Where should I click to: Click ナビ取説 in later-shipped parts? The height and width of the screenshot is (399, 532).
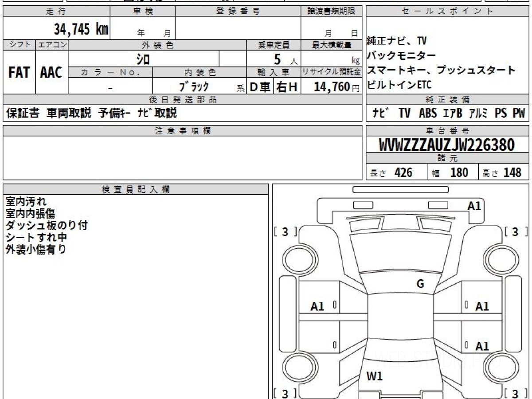coord(157,113)
